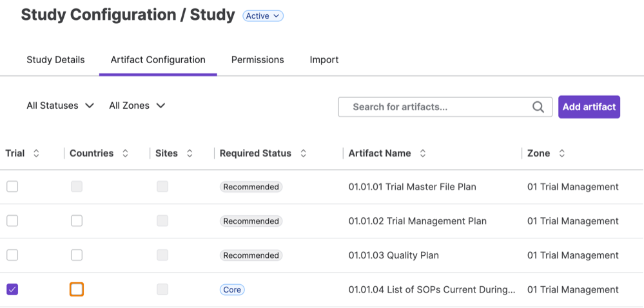This screenshot has width=644, height=308.
Task: Check Countries box for Quality Plan row
Action: [x=77, y=255]
